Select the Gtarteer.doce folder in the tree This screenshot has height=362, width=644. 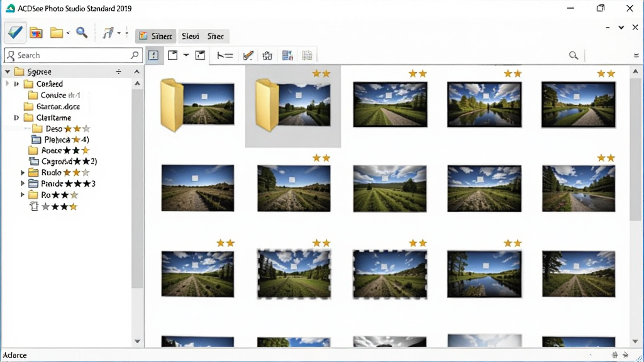click(52, 107)
